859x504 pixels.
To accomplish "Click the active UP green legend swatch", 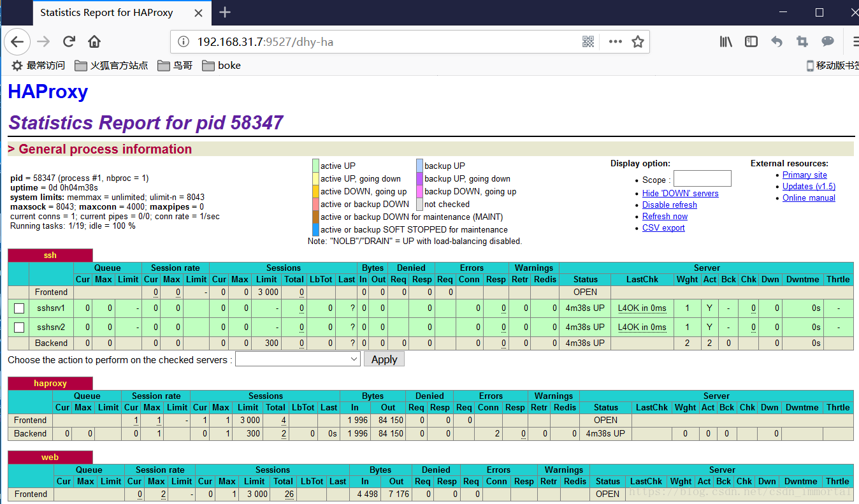I will [x=315, y=166].
